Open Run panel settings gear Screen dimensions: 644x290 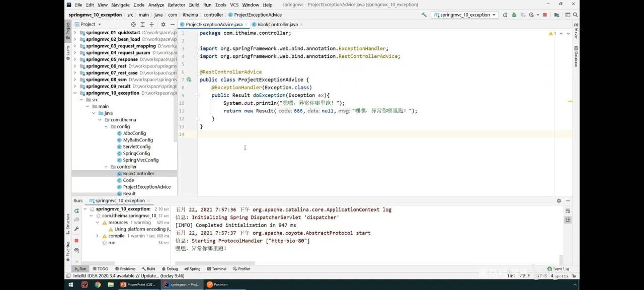coord(558,200)
